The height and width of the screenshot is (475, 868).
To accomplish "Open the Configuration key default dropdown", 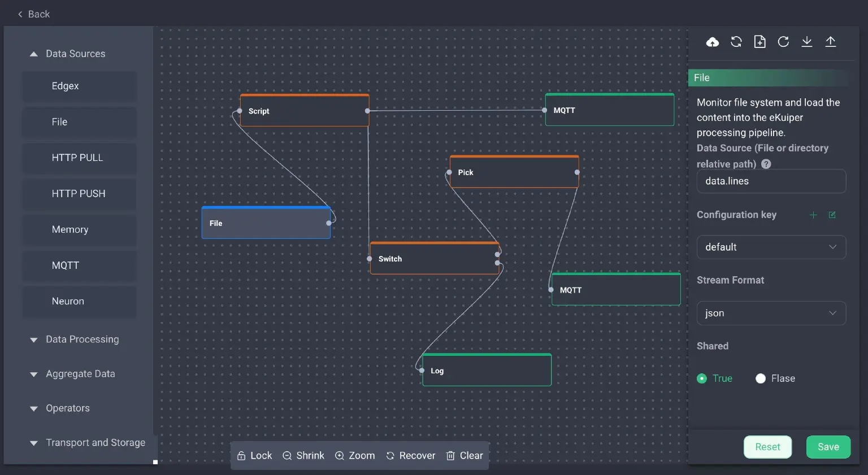I will tap(771, 247).
